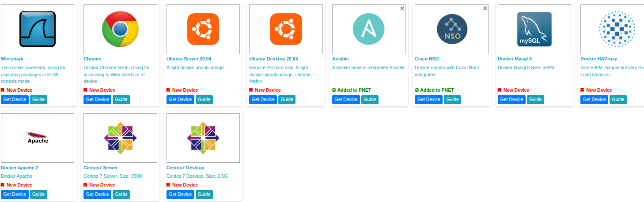Viewport: 644px width, 202px height.
Task: Open the Ubuntu Server 20.04 title link
Action: coord(189,59)
